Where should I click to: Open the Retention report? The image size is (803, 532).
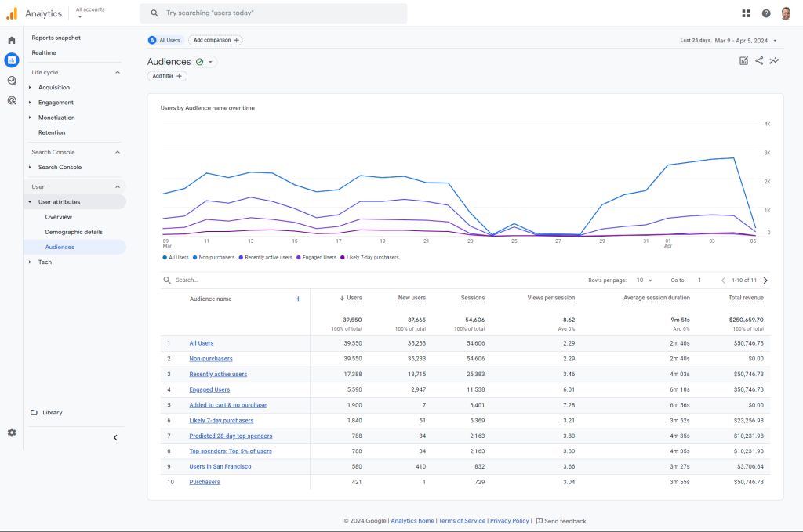coord(52,132)
